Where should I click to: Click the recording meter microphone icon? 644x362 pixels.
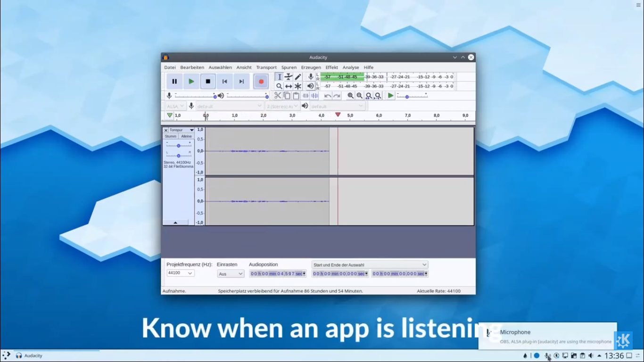[x=311, y=77]
